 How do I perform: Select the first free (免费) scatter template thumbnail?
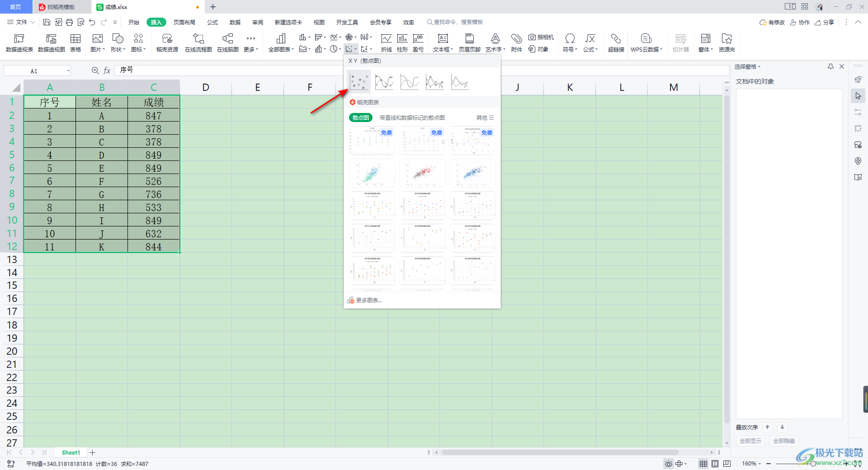372,141
